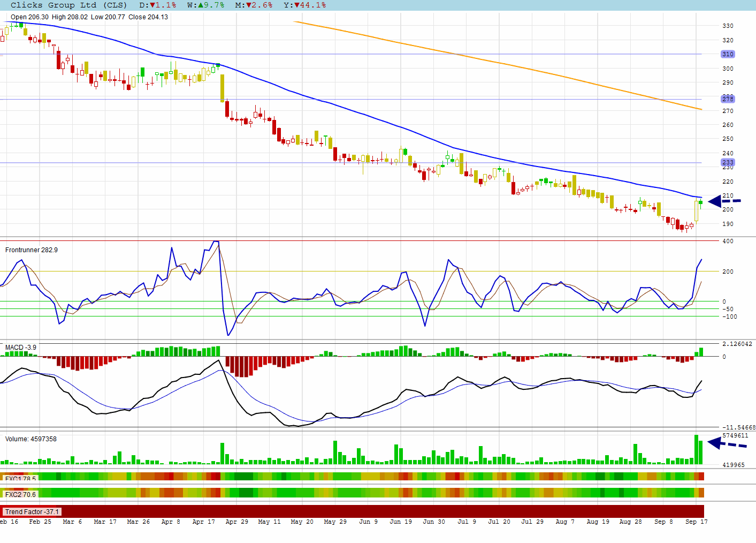
Task: Click the Volume: 4597358 label
Action: click(x=31, y=439)
